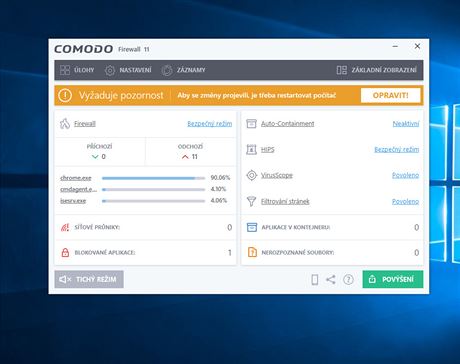Open Síťové průniky count
The height and width of the screenshot is (364, 460).
[230, 227]
